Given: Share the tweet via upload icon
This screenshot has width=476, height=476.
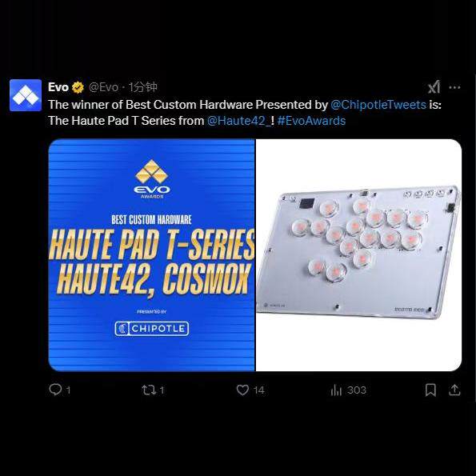Looking at the screenshot, I should 454,390.
